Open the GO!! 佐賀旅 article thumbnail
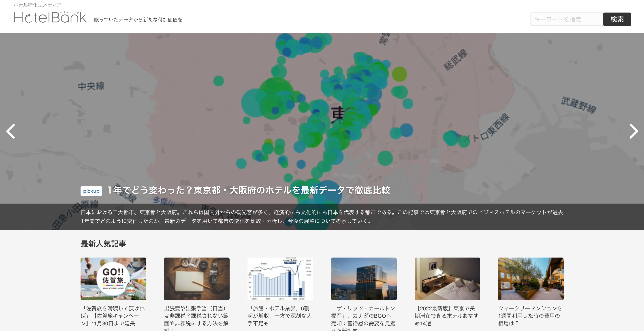The image size is (644, 331). (x=113, y=279)
